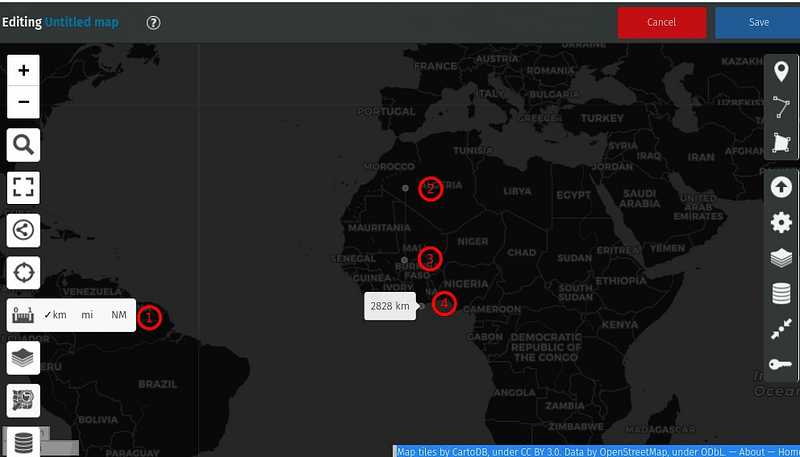Open map settings gear
The width and height of the screenshot is (800, 457).
coord(781,223)
